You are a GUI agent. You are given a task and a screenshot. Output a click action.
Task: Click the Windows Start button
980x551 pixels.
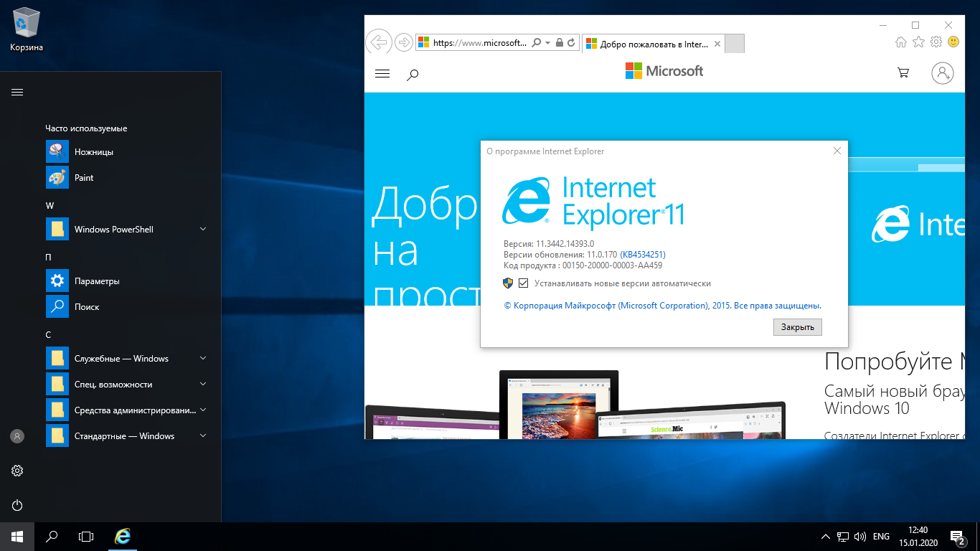point(17,537)
